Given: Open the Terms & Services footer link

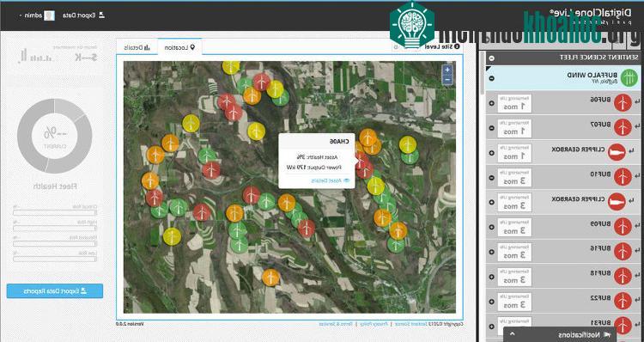Looking at the screenshot, I should click(336, 324).
